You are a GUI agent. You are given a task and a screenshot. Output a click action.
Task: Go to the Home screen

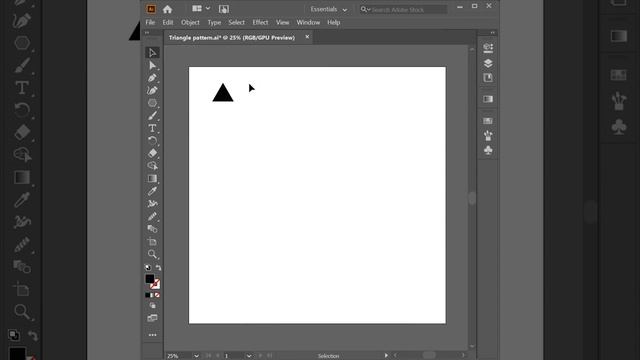pyautogui.click(x=167, y=9)
